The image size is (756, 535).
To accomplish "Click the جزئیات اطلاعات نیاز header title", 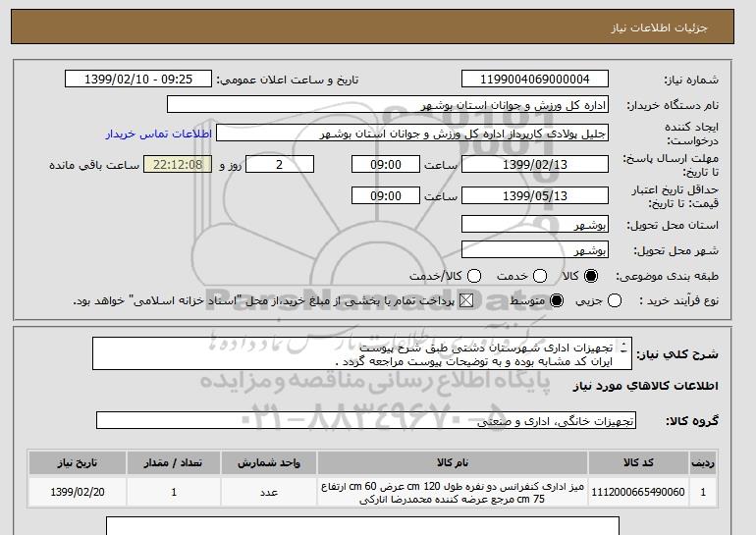I will (x=659, y=27).
